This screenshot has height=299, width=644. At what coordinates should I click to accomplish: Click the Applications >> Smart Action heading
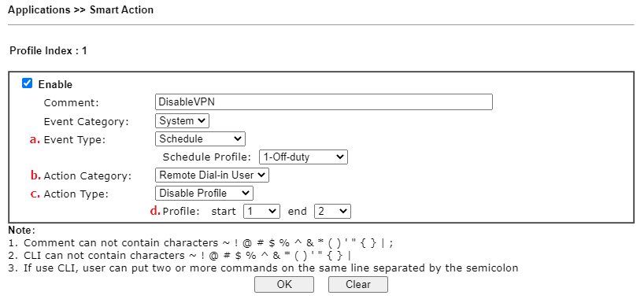point(80,10)
